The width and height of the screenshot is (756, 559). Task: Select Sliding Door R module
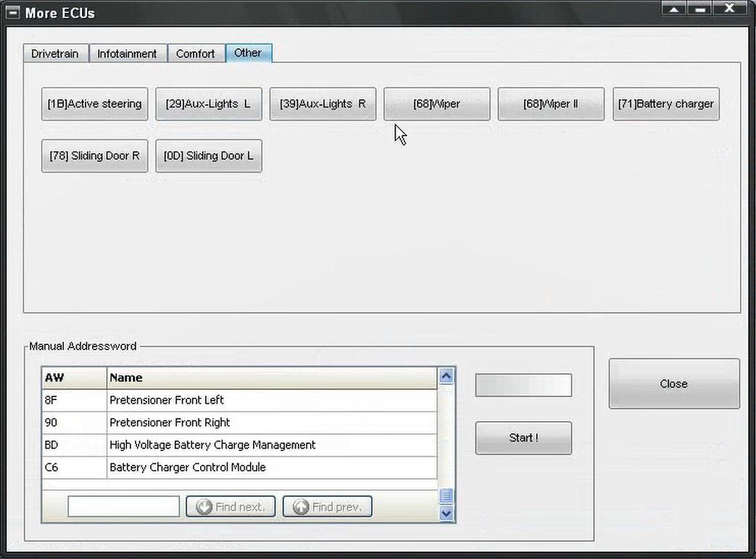click(94, 156)
